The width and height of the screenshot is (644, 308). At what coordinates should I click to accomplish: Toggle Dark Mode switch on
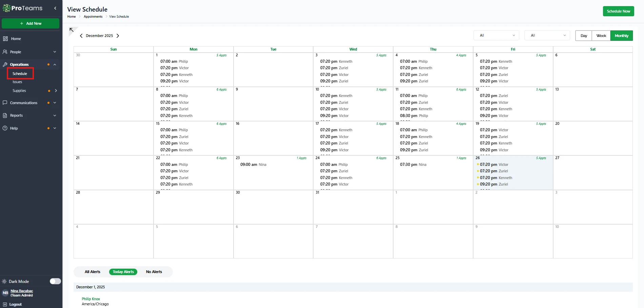coord(55,281)
